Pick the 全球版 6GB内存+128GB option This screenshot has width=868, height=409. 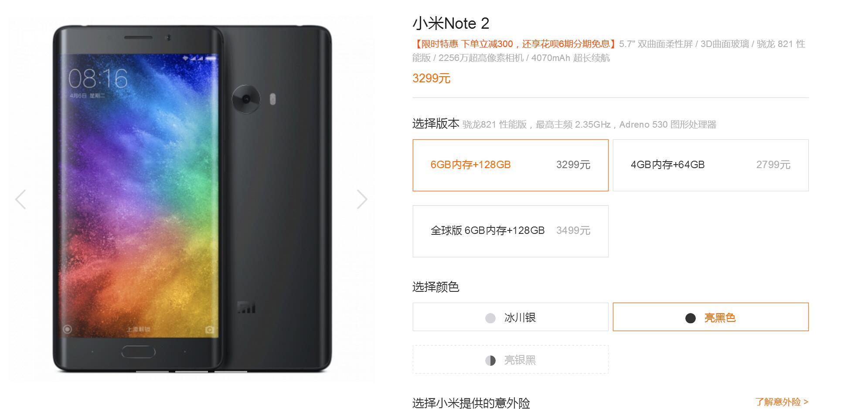(511, 231)
